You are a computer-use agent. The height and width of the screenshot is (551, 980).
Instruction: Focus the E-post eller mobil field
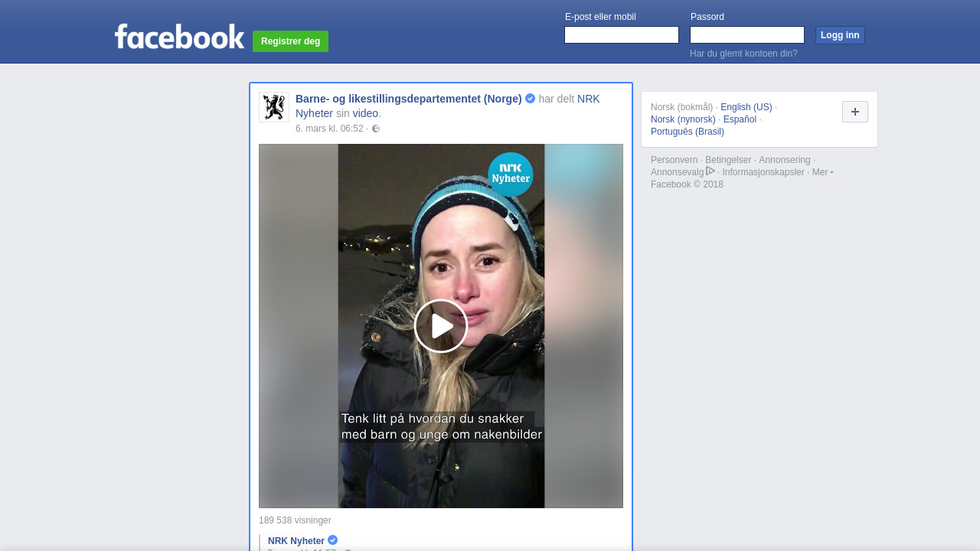[x=622, y=35]
